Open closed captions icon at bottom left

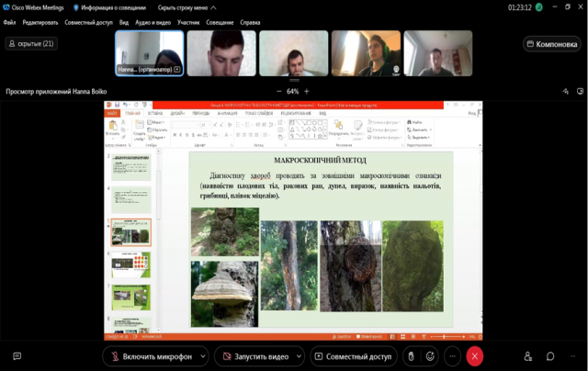(17, 356)
